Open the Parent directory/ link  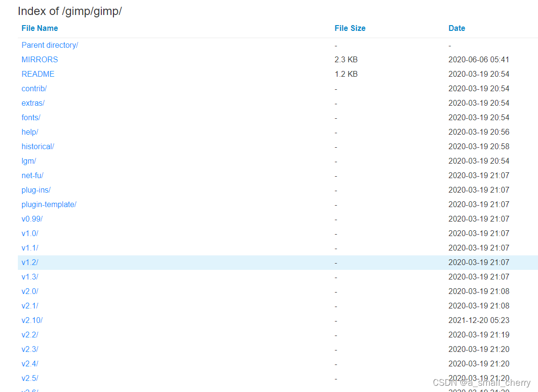[50, 45]
